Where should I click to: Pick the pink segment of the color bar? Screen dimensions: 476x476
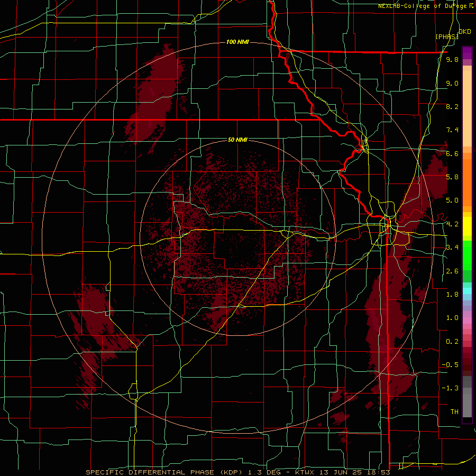(467, 321)
